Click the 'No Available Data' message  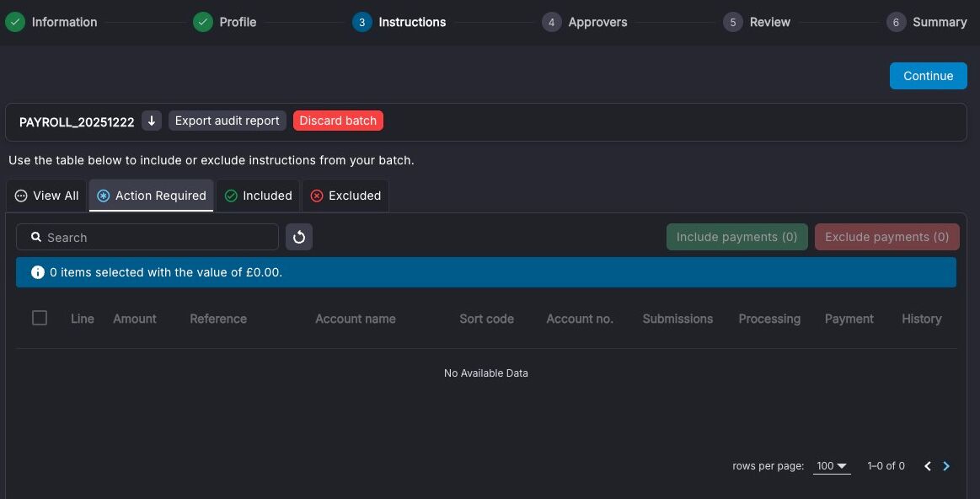click(x=485, y=373)
